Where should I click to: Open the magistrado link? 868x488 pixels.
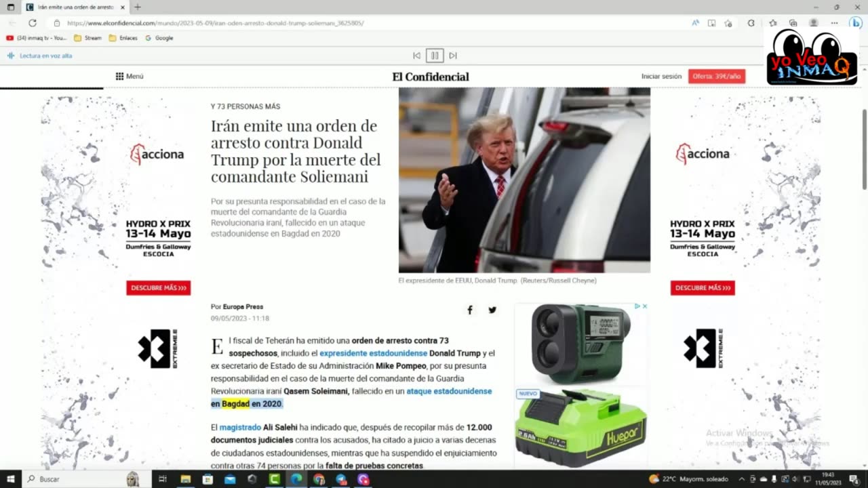click(x=240, y=428)
